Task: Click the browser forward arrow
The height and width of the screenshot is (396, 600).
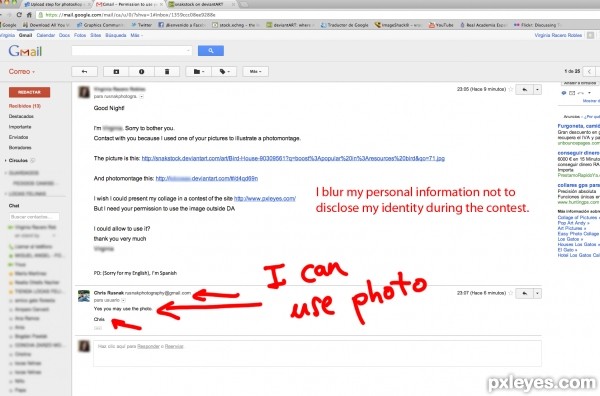Action: (9, 15)
